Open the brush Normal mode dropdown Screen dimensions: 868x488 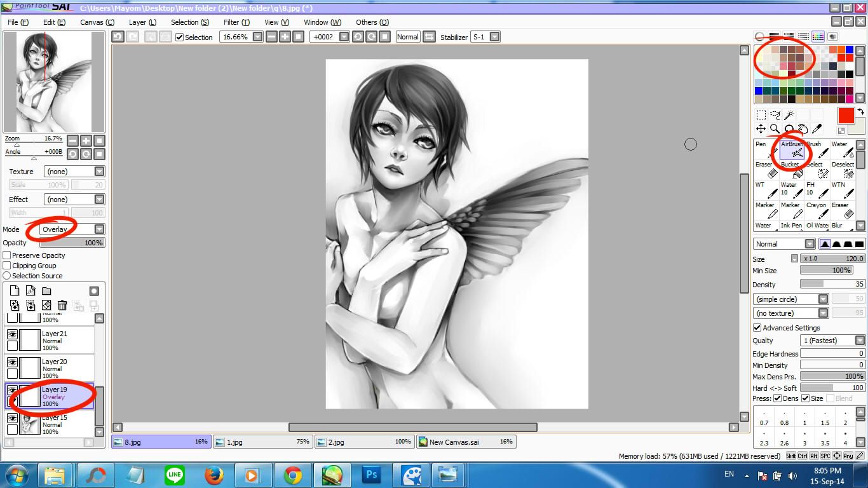[784, 244]
